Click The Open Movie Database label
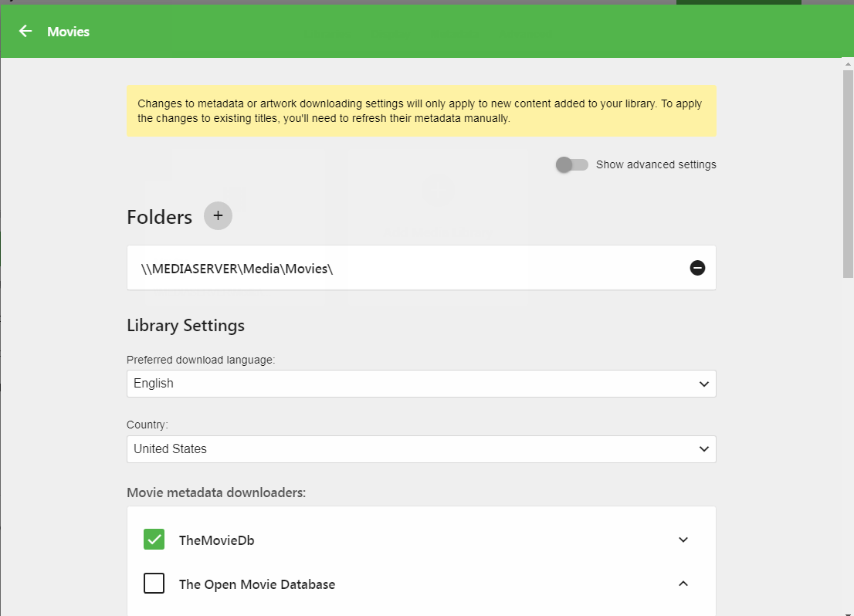 (257, 584)
